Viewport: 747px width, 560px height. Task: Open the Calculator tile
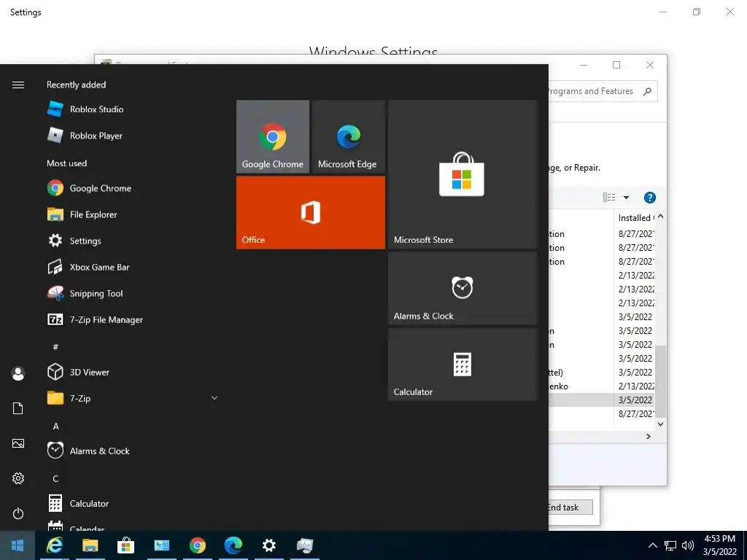462,365
